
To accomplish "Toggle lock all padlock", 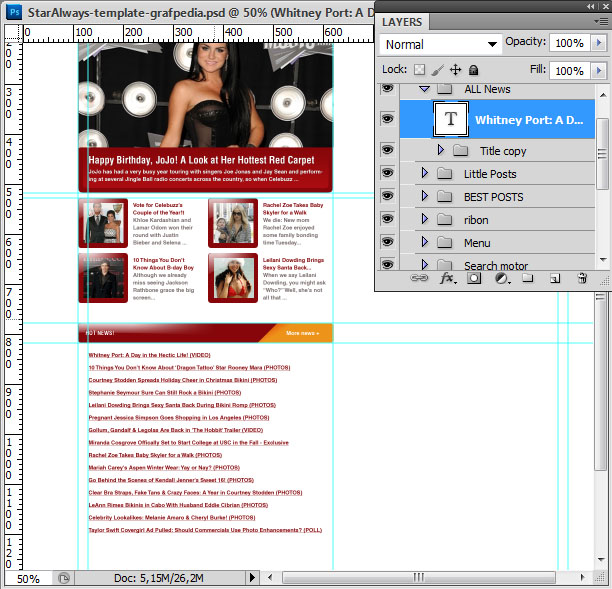I will point(473,70).
